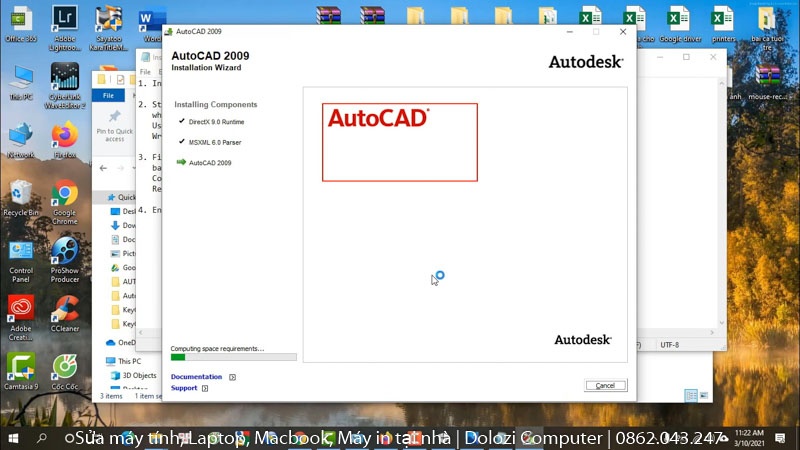The image size is (800, 450).
Task: Click UTF-8 in Notepad status bar
Action: (x=669, y=345)
